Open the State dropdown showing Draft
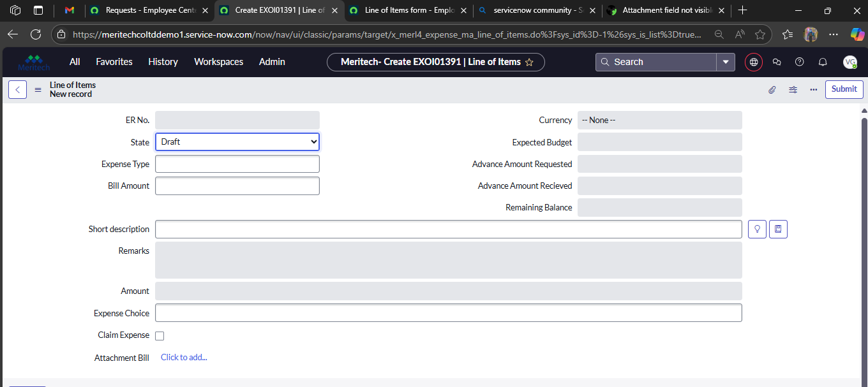The height and width of the screenshot is (387, 868). click(x=237, y=142)
